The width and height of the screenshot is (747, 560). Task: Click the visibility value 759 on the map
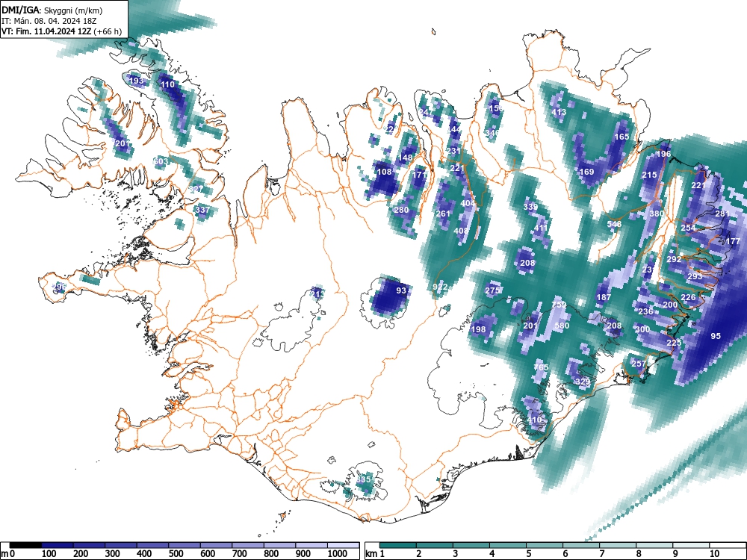(559, 305)
